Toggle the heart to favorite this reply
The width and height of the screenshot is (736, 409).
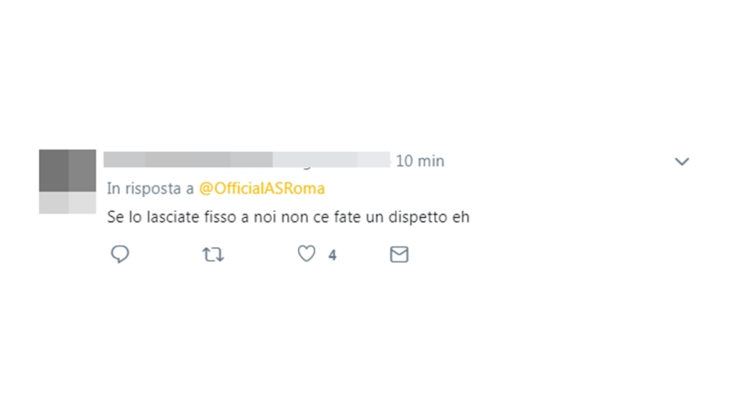(307, 254)
